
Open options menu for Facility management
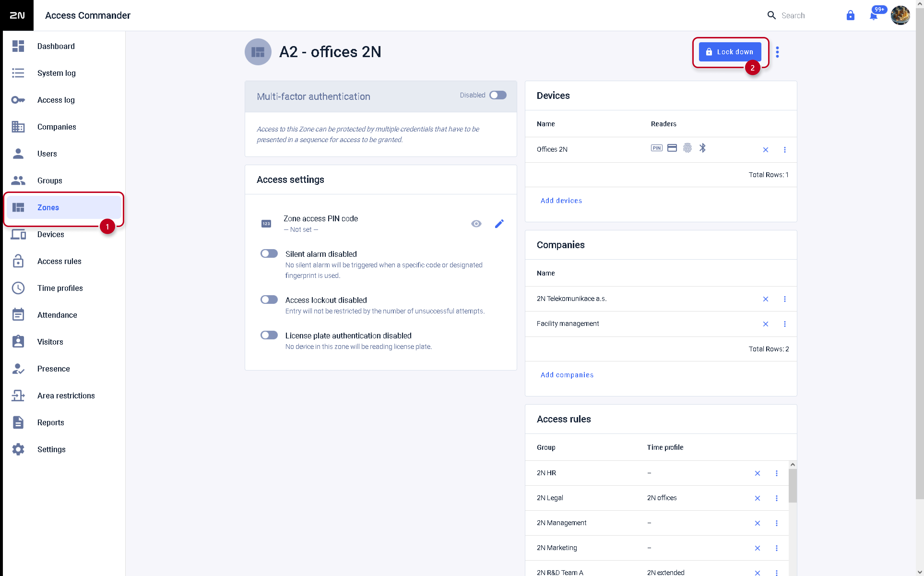click(x=785, y=324)
